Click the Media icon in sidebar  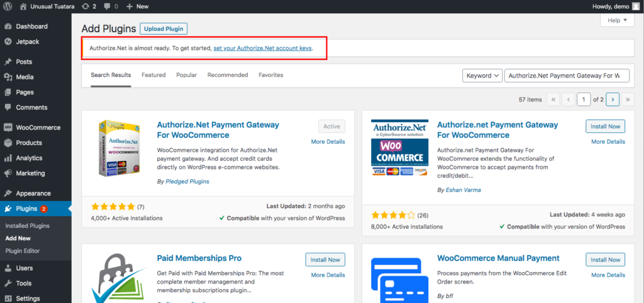[x=8, y=77]
